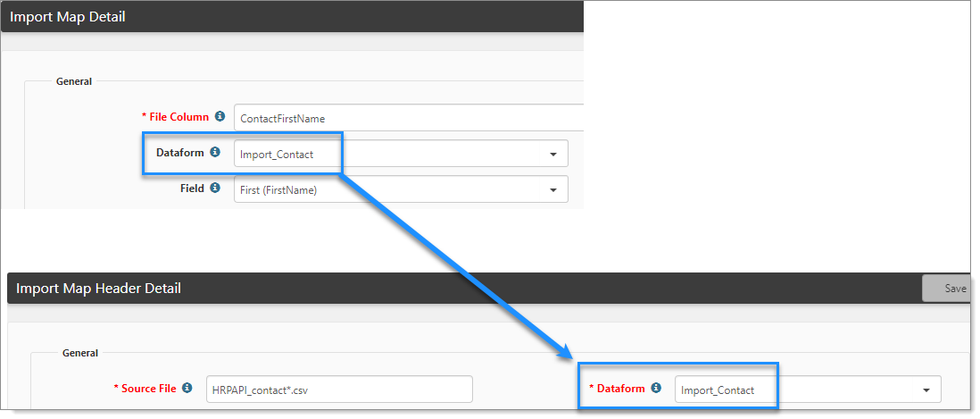The height and width of the screenshot is (419, 980).
Task: Click the Source File label text
Action: (148, 388)
